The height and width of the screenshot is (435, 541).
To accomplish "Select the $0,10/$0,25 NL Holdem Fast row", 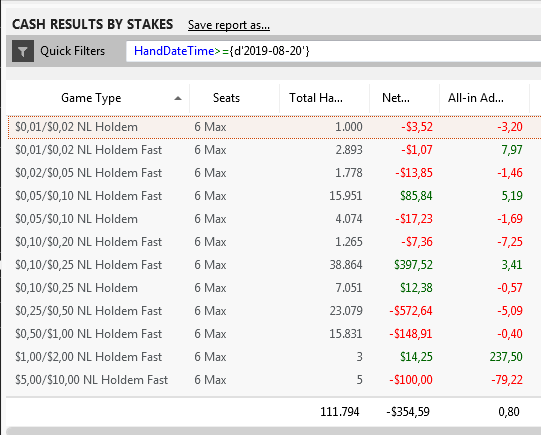I will [274, 265].
